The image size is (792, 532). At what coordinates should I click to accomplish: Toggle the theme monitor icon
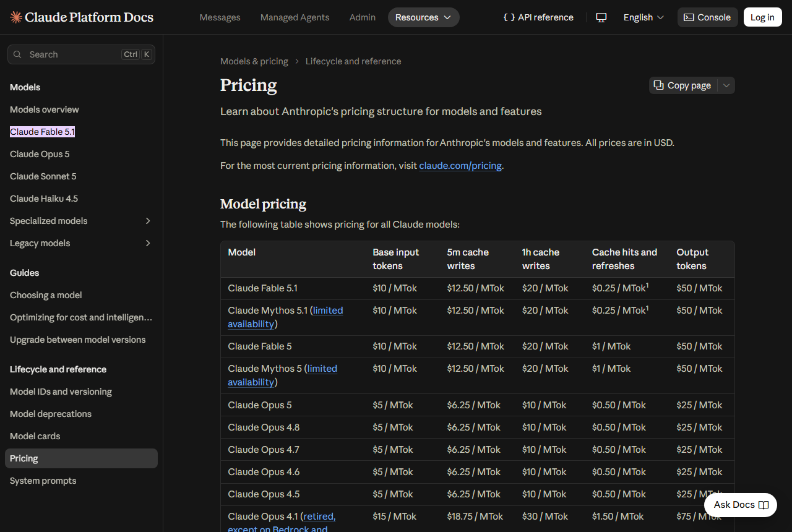[x=601, y=17]
